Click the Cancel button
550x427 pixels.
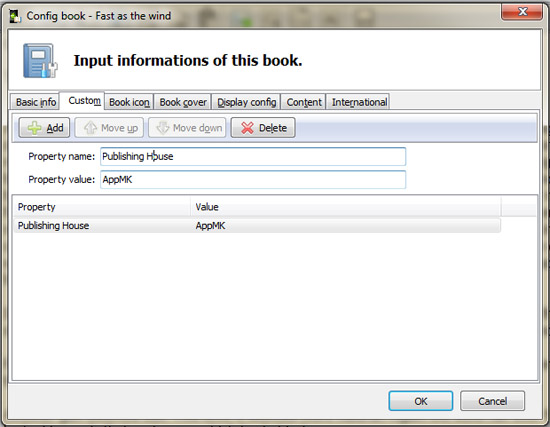coord(492,401)
